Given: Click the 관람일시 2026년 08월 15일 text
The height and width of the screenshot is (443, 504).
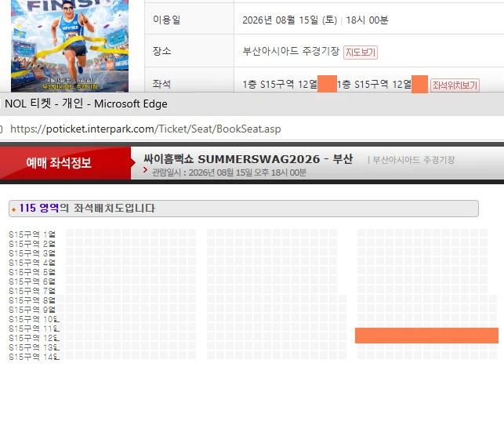Looking at the screenshot, I should 229,172.
